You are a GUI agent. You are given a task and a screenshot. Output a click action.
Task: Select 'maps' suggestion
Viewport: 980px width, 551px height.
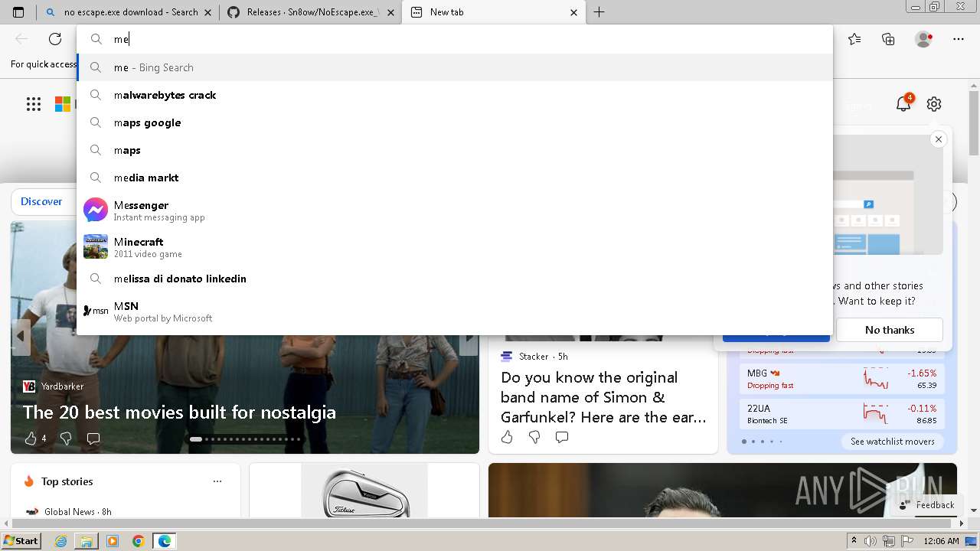point(455,150)
